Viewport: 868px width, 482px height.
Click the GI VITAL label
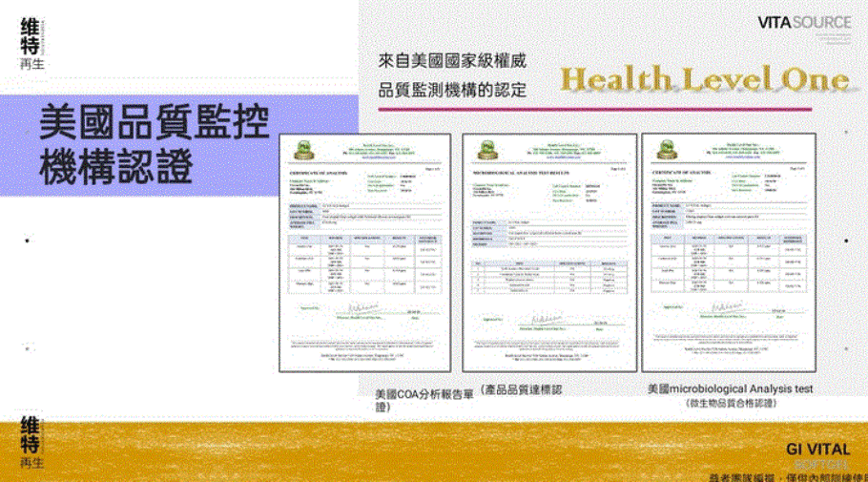click(817, 450)
